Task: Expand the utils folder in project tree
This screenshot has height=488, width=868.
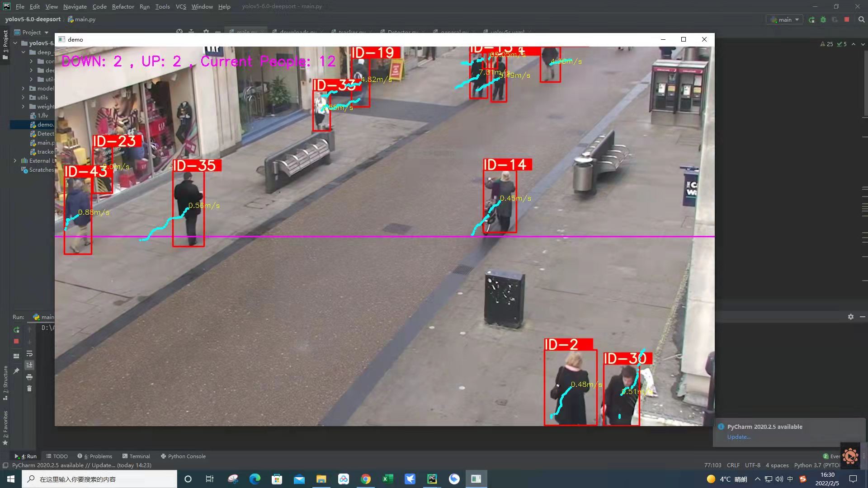Action: [24, 98]
